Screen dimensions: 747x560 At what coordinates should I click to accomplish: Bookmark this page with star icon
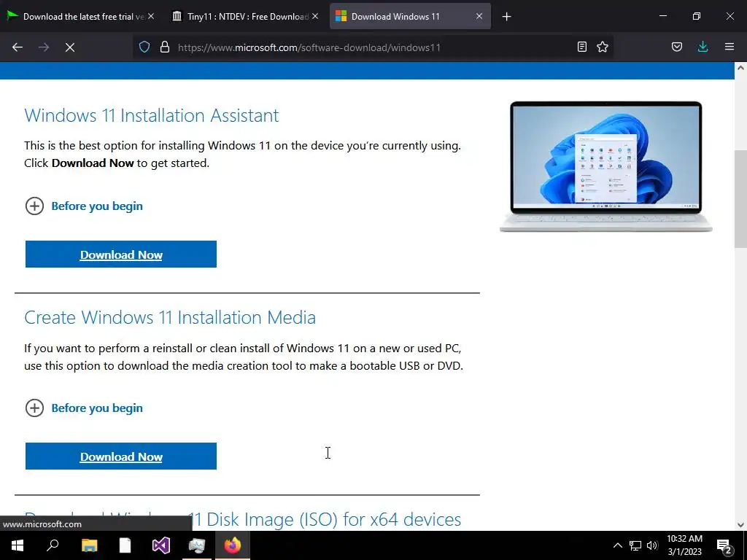point(603,47)
